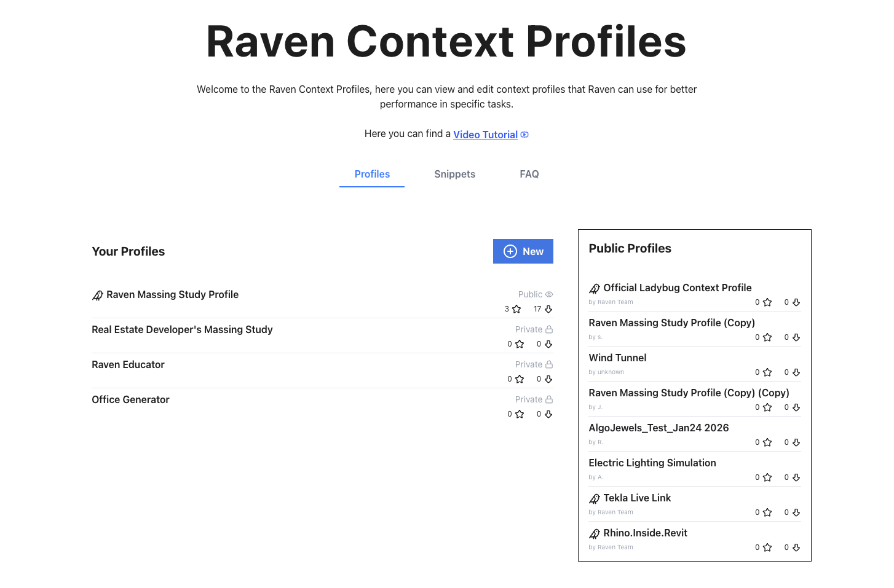The width and height of the screenshot is (894, 588).
Task: Create a new profile with the New button
Action: point(523,251)
